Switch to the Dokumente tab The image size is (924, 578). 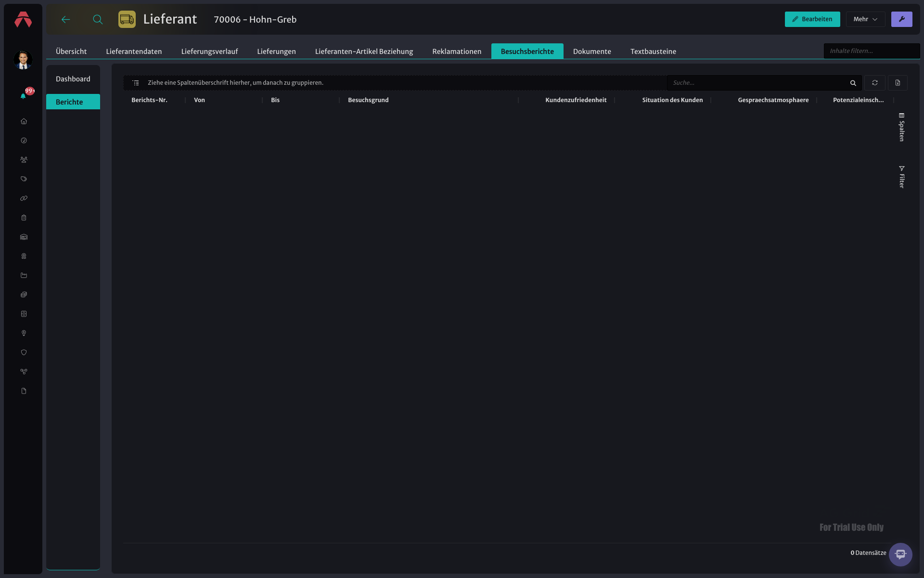click(x=592, y=52)
